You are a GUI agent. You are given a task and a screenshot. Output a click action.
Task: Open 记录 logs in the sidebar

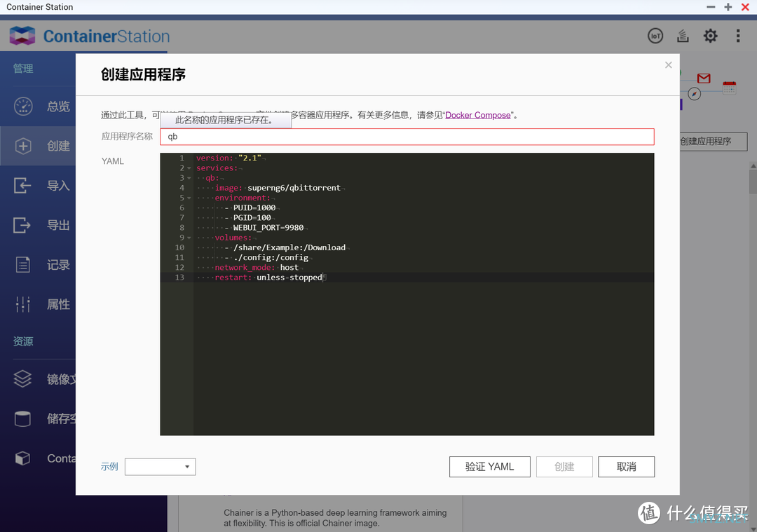(x=38, y=264)
